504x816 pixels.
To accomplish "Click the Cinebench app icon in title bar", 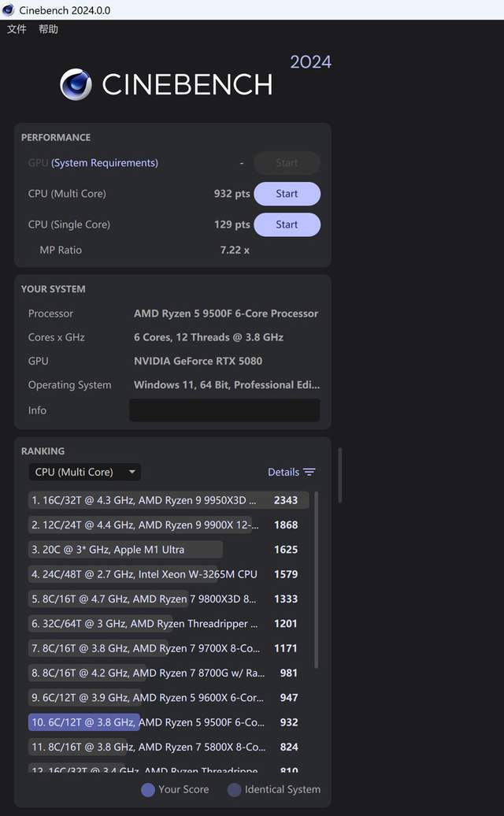I will (9, 9).
